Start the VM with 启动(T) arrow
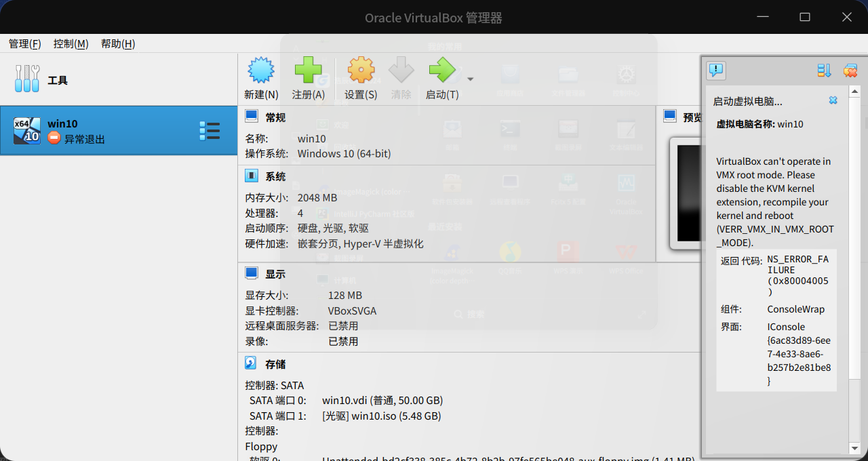 (x=442, y=71)
